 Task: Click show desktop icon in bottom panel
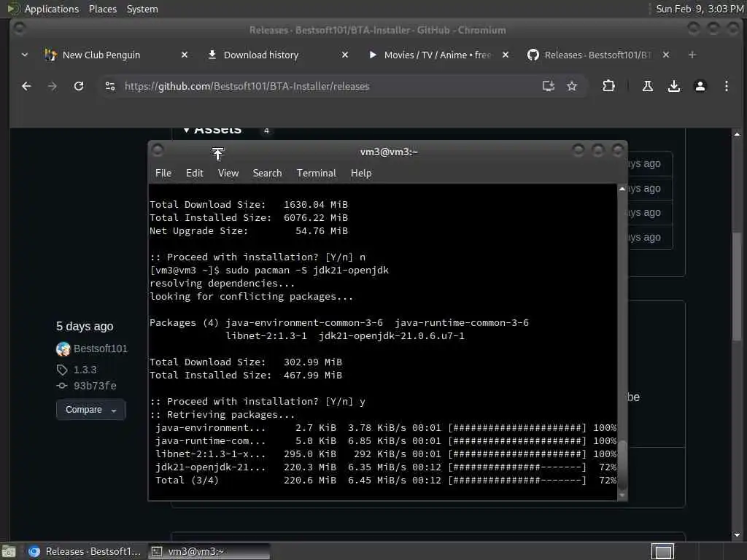point(9,551)
